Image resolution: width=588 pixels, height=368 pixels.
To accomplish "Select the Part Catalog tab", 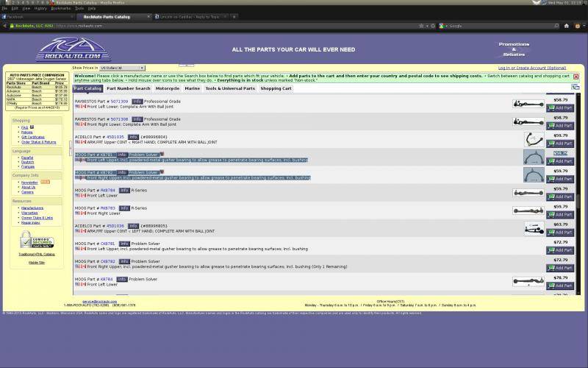I will click(x=87, y=88).
